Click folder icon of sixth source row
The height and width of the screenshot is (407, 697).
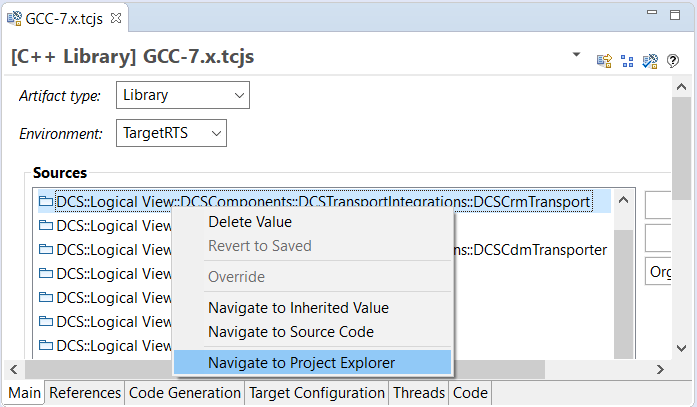[x=46, y=321]
